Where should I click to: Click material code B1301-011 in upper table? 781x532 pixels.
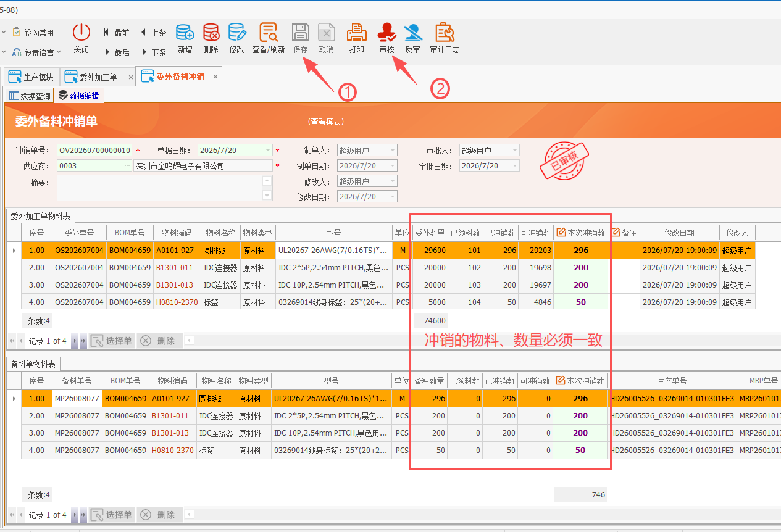(174, 268)
